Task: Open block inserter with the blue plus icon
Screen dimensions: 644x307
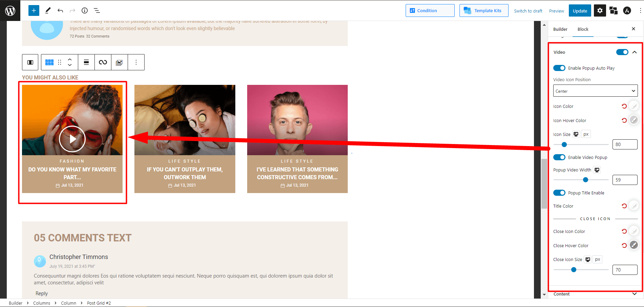Action: click(x=34, y=10)
